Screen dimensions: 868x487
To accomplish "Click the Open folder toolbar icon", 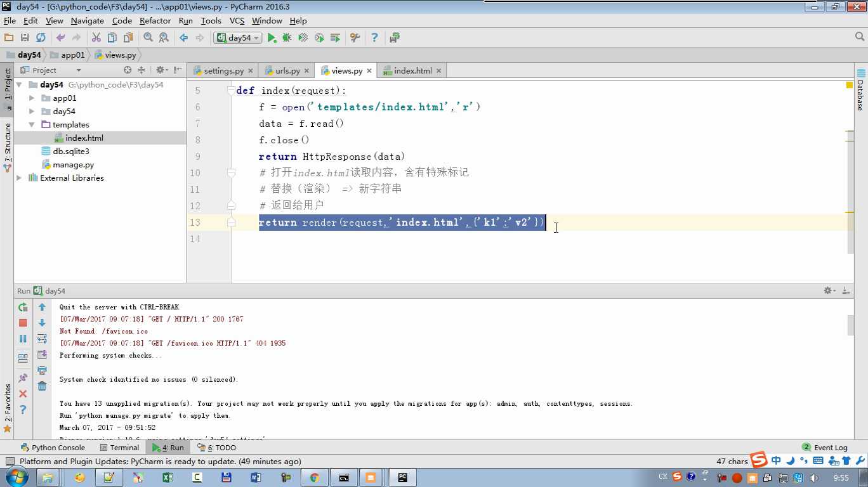I will tap(9, 38).
